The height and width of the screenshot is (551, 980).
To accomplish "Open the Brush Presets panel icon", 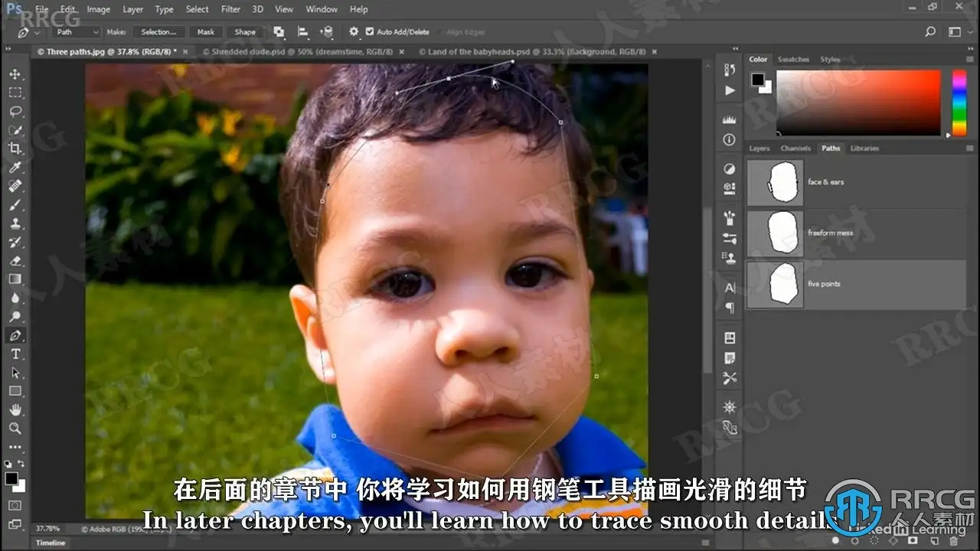I will (729, 239).
